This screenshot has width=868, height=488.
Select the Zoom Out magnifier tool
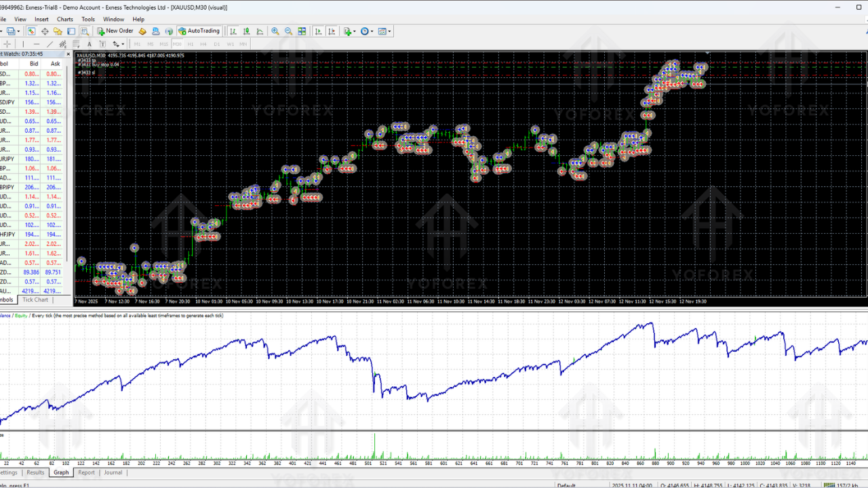pyautogui.click(x=288, y=31)
